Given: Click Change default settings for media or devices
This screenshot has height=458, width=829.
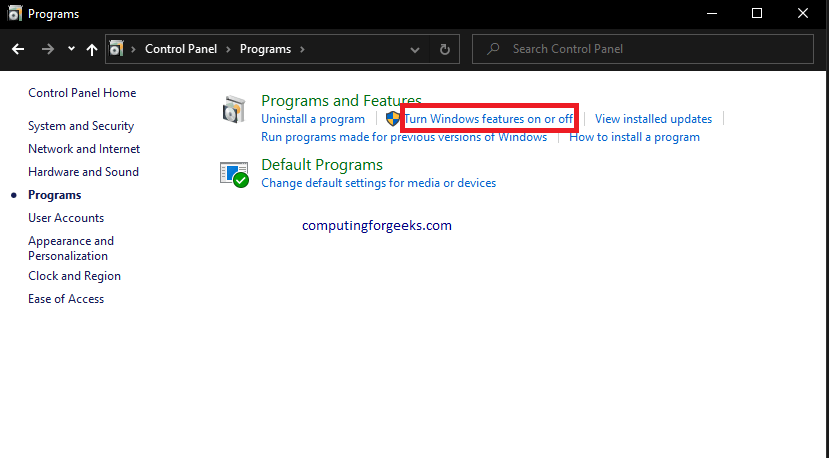Looking at the screenshot, I should (379, 183).
